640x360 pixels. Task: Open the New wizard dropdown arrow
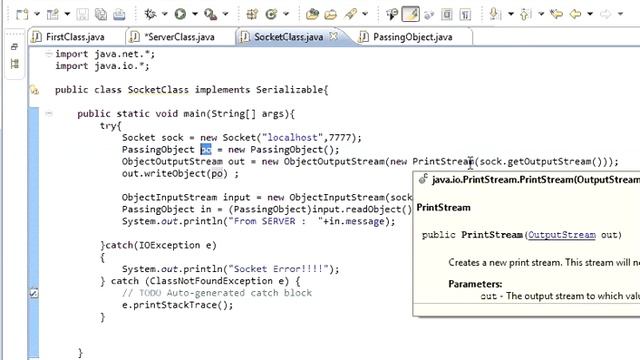(x=37, y=14)
